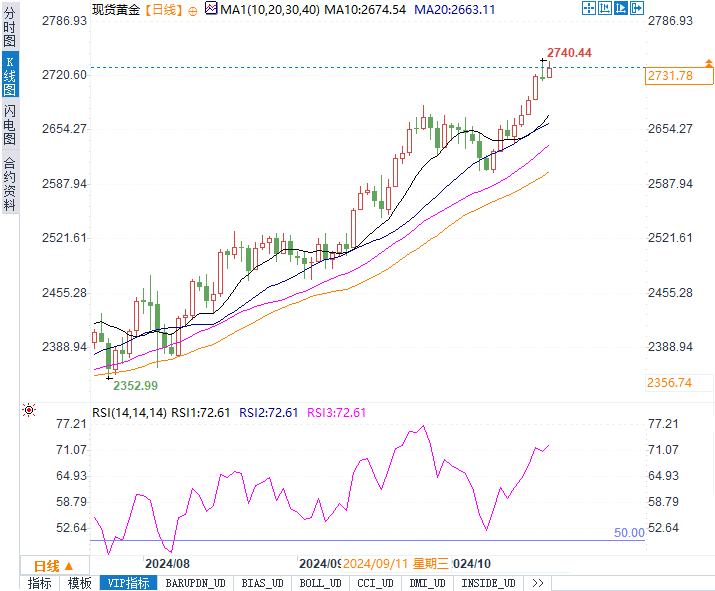Screen dimensions: 715x591
Task: Click the red sun icon beside RSI label
Action: [28, 410]
